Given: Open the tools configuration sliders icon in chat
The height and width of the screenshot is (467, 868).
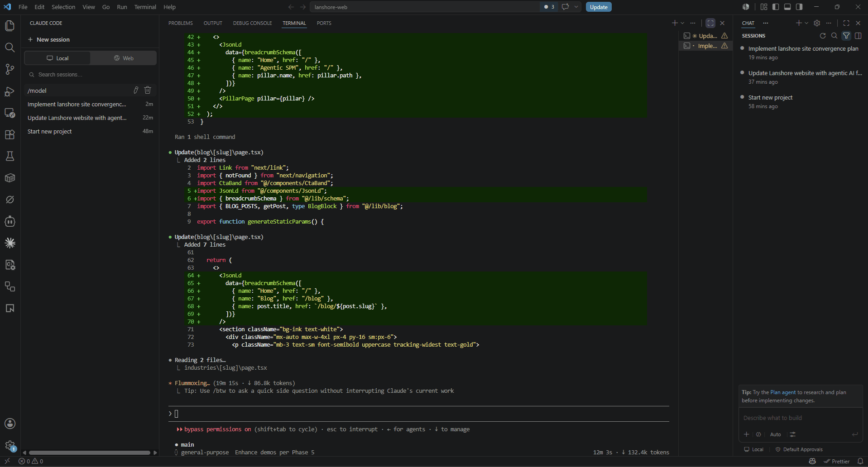Looking at the screenshot, I should click(793, 434).
